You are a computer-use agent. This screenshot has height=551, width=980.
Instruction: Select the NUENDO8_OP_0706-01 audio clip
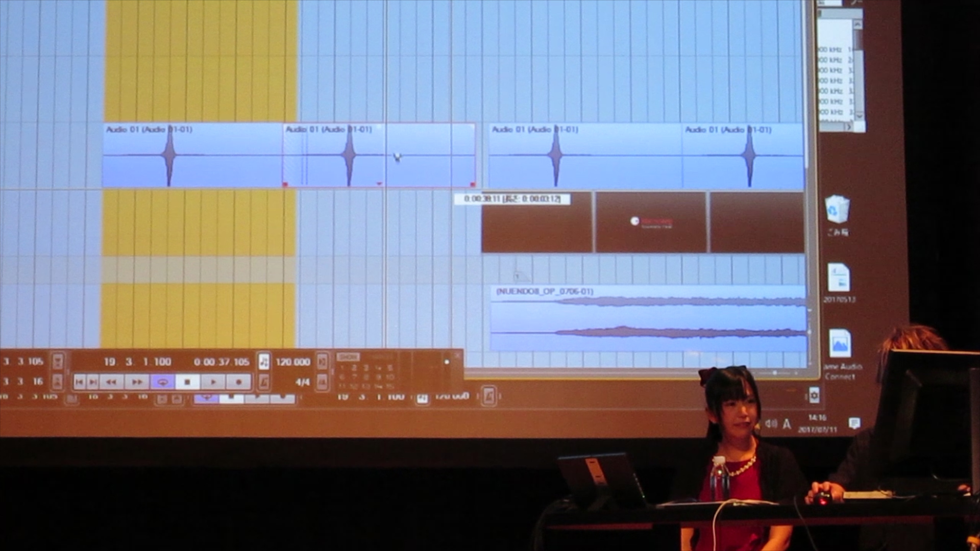pos(648,318)
